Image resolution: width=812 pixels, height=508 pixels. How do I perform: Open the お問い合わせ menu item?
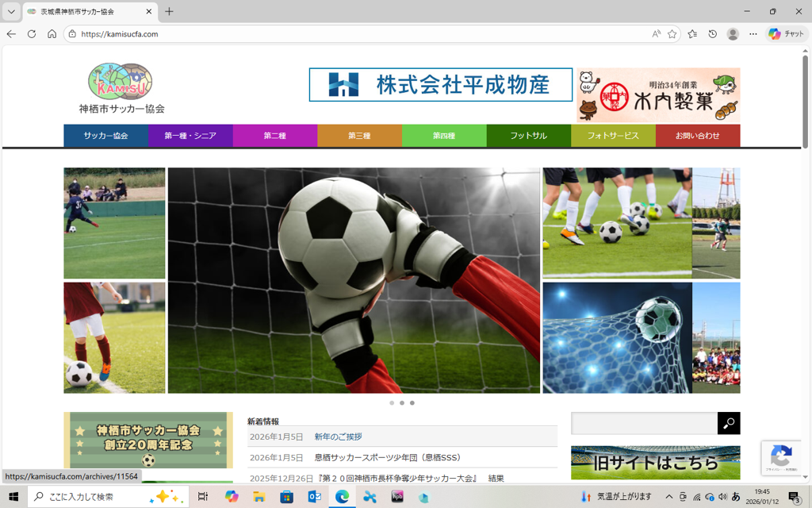pyautogui.click(x=697, y=136)
